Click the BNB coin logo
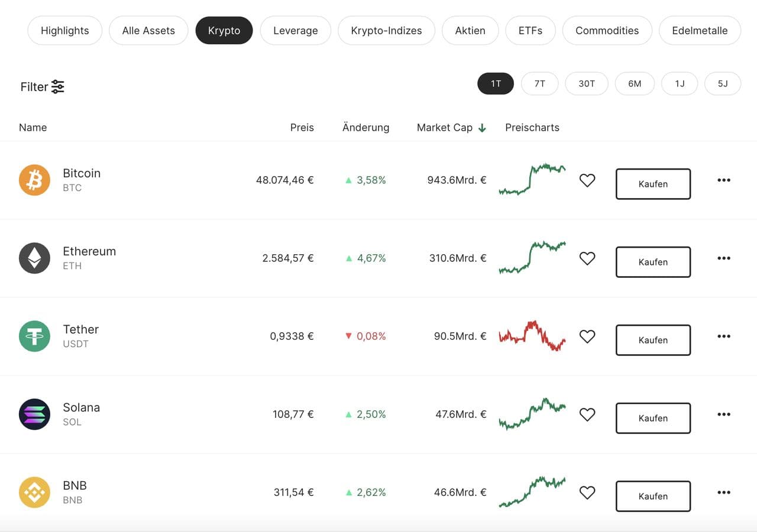 coord(34,492)
